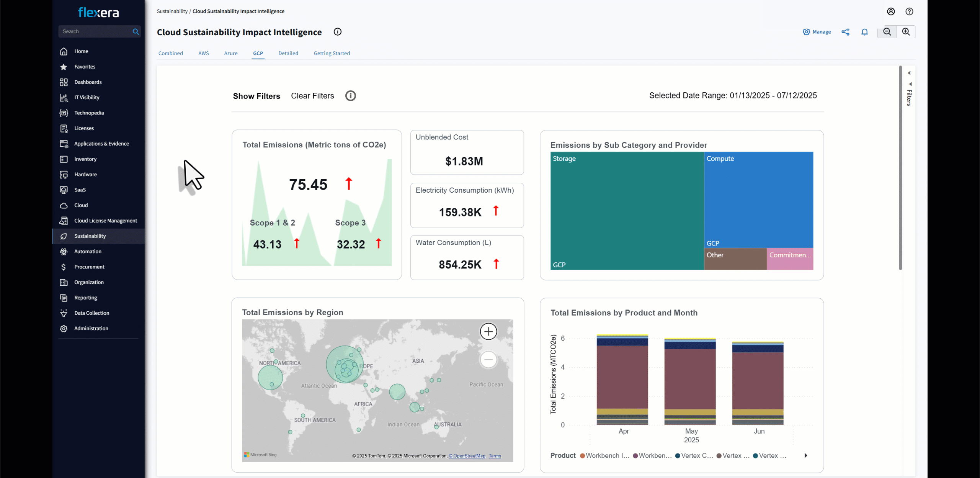Expand the Cloud sidebar menu
Screen dimensions: 980x478
point(81,205)
